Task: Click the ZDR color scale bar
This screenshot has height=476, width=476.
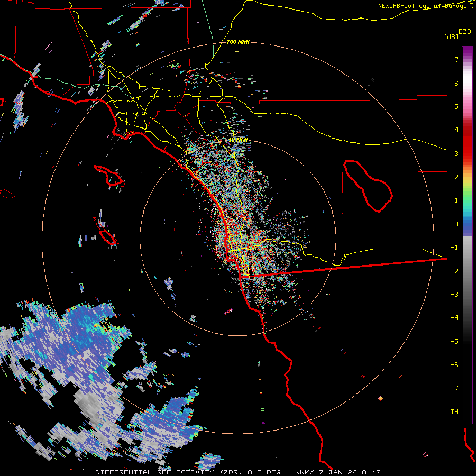Action: pos(467,235)
